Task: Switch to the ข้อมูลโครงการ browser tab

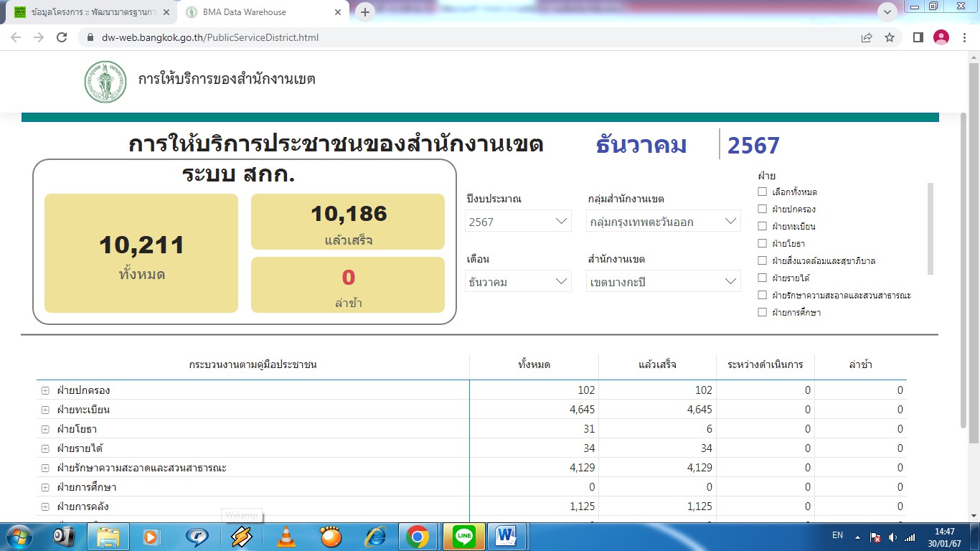Action: tap(90, 12)
